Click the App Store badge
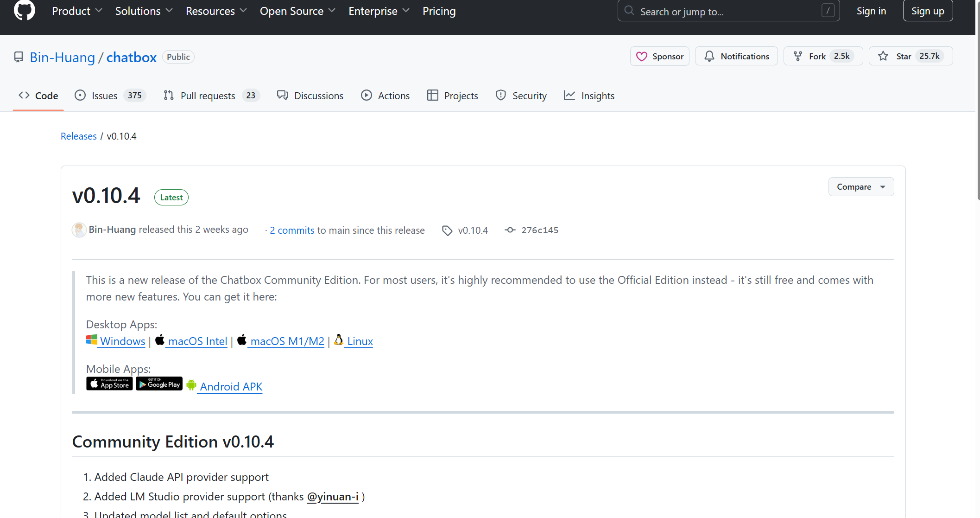Viewport: 980px width, 518px height. point(109,384)
